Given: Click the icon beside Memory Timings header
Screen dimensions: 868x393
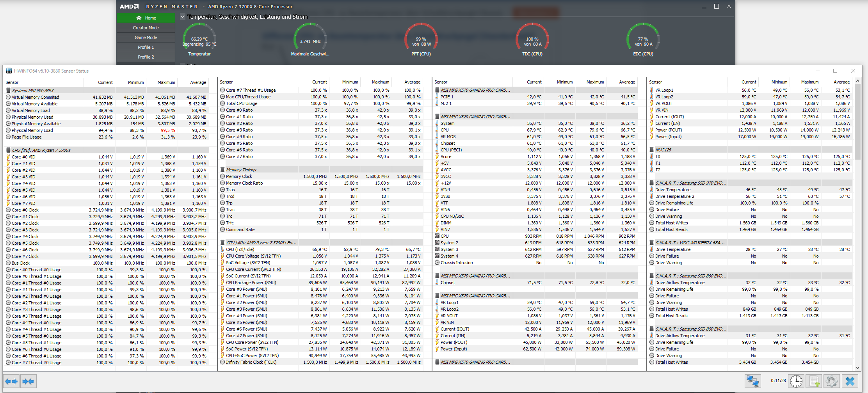Looking at the screenshot, I should [222, 170].
